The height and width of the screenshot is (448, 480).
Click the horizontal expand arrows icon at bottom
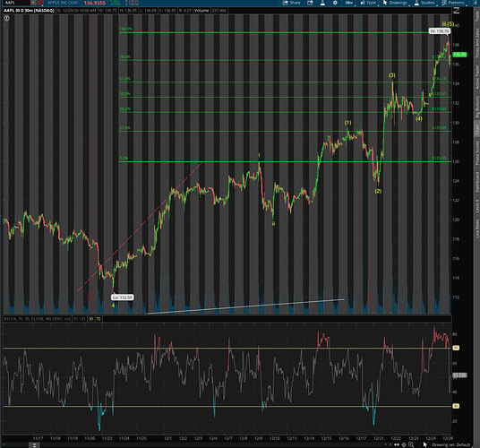coord(397,444)
